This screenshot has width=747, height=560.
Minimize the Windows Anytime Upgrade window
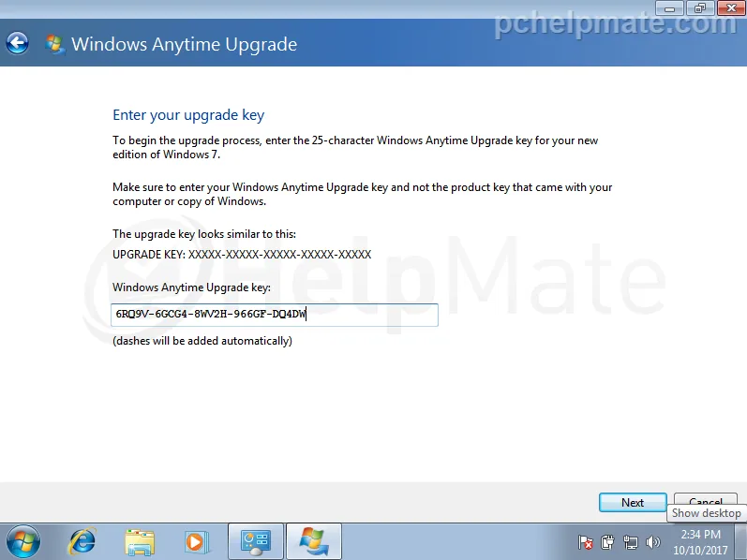click(669, 8)
